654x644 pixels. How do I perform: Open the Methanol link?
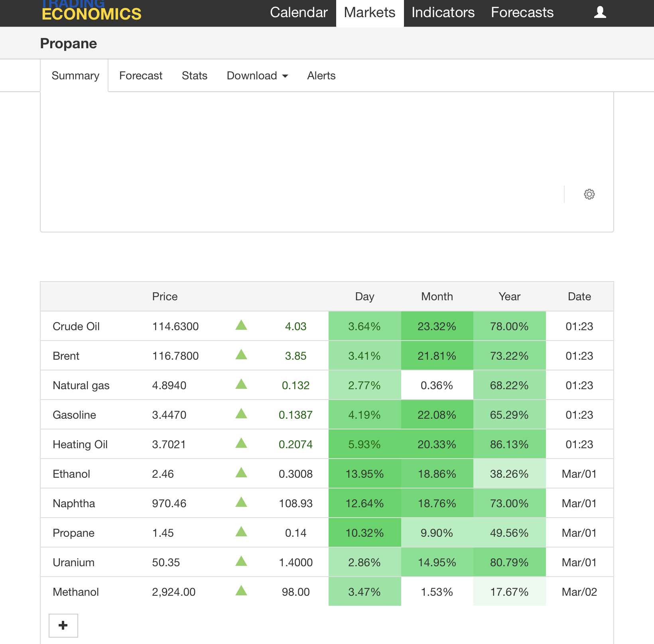tap(75, 592)
